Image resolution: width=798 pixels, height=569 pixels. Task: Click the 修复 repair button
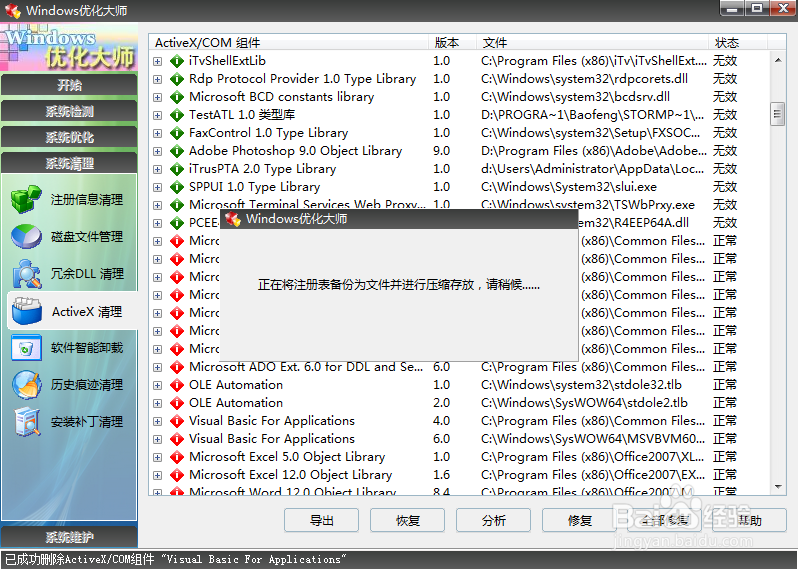tap(579, 520)
